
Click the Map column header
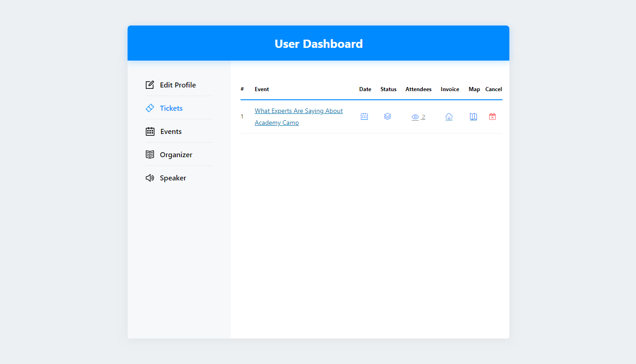pyautogui.click(x=474, y=89)
